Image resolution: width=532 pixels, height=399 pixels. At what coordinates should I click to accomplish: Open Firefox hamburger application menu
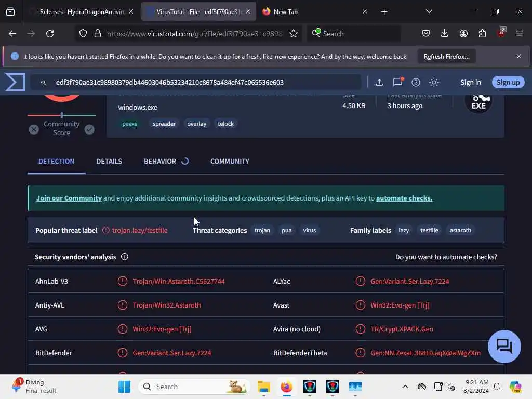pyautogui.click(x=520, y=34)
